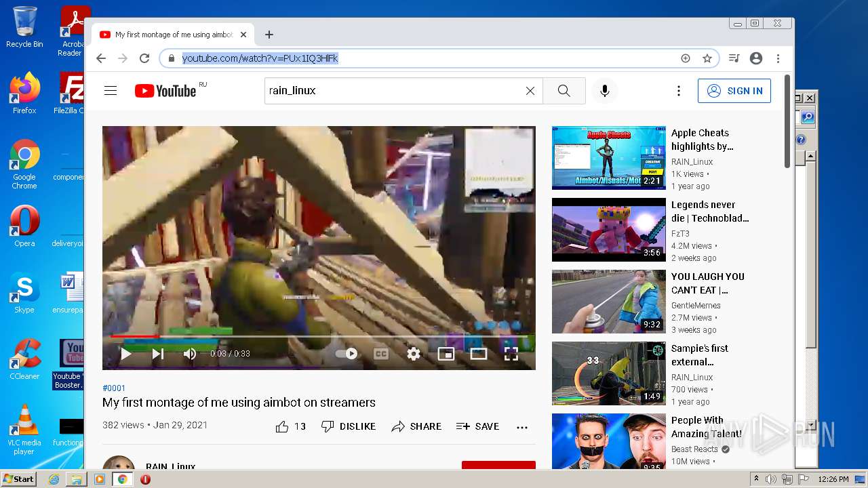Click the taskbar clock 12:26 PM

pos(833,479)
